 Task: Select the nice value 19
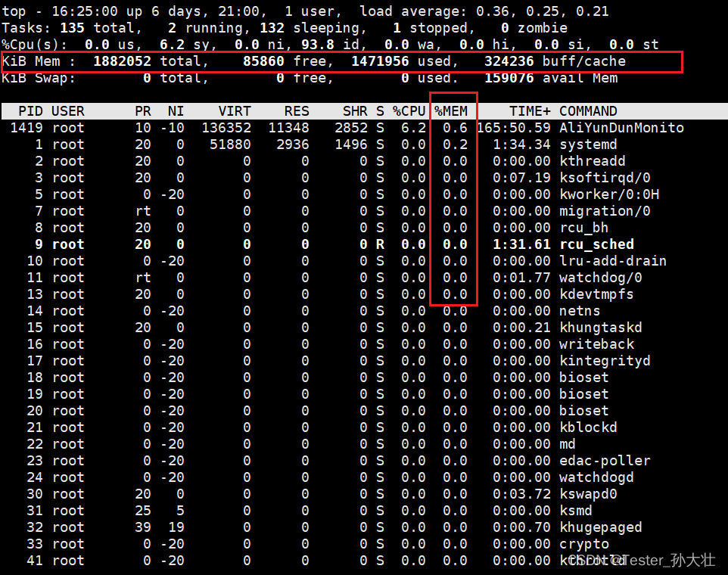click(176, 527)
